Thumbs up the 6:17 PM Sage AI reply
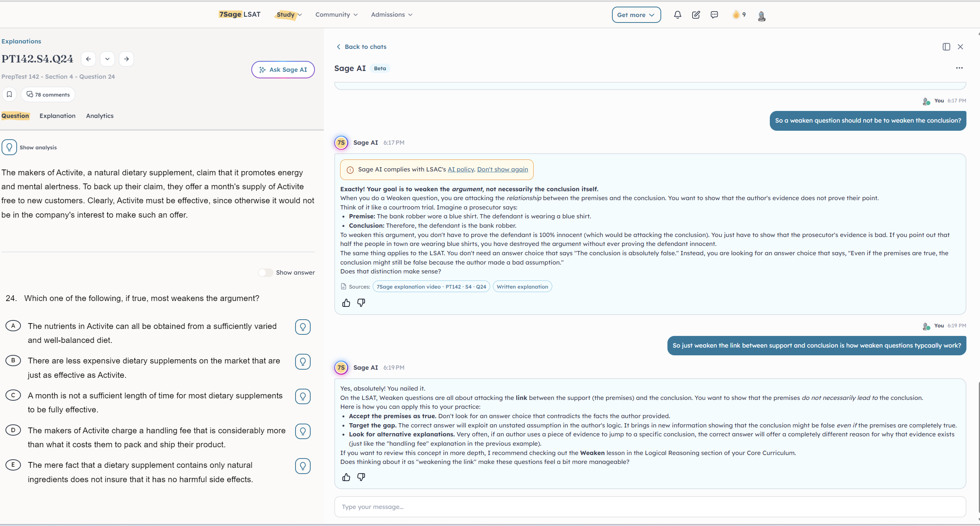Viewport: 980px width, 526px height. (x=346, y=303)
